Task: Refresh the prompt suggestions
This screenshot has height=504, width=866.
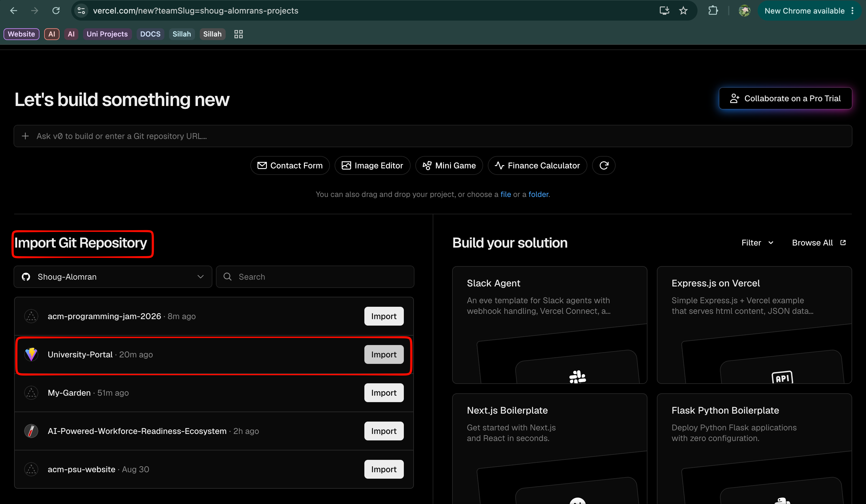Action: (604, 165)
